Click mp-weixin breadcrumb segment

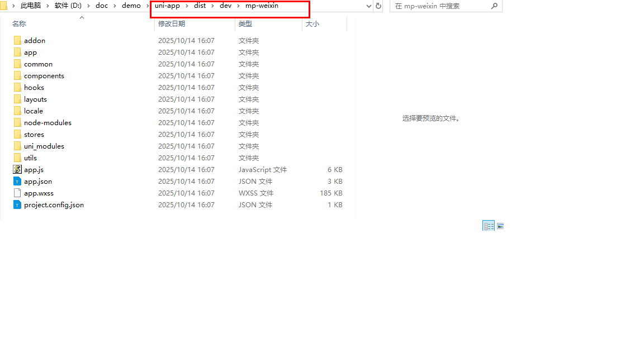point(262,6)
